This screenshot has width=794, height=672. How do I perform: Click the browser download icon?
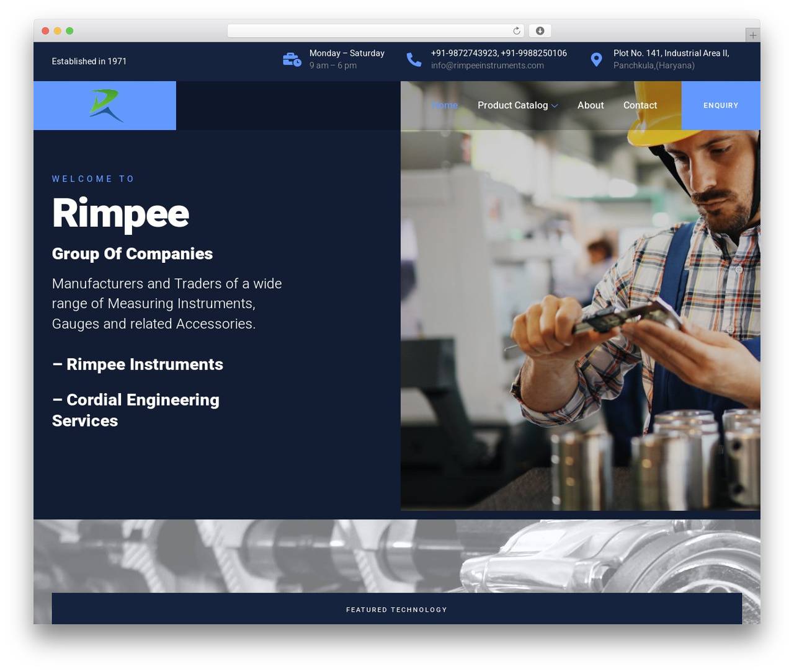click(540, 31)
